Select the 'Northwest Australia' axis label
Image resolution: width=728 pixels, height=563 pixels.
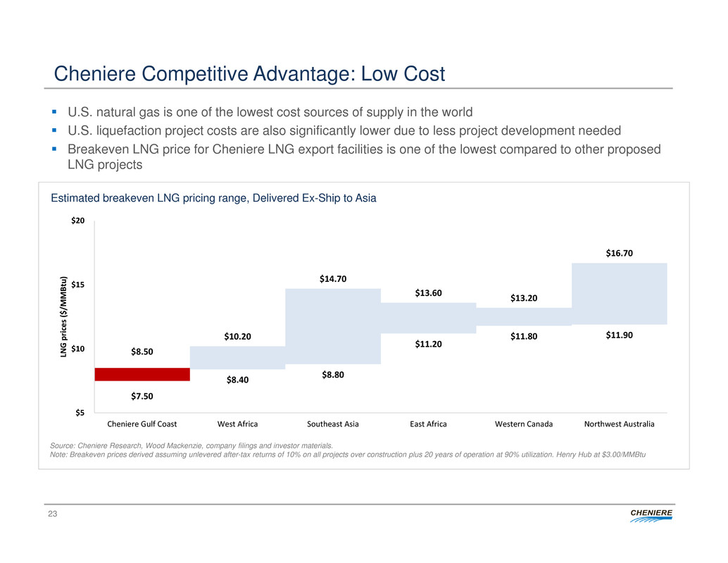(619, 424)
